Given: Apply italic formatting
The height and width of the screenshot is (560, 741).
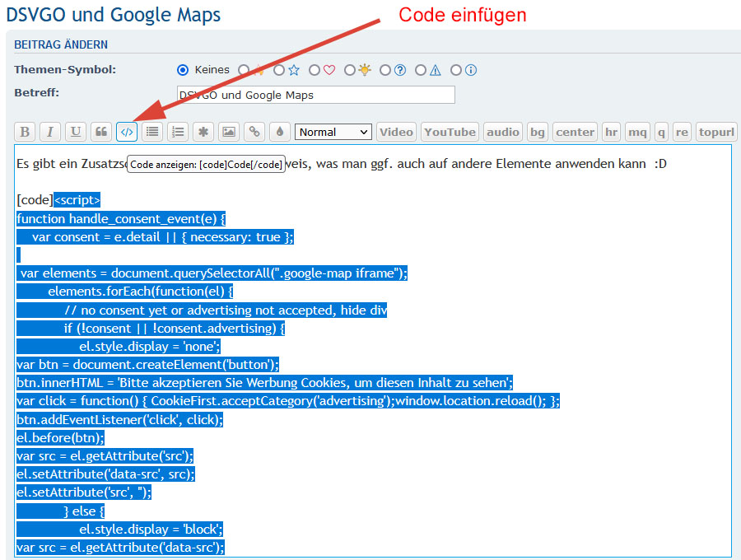Looking at the screenshot, I should tap(50, 132).
